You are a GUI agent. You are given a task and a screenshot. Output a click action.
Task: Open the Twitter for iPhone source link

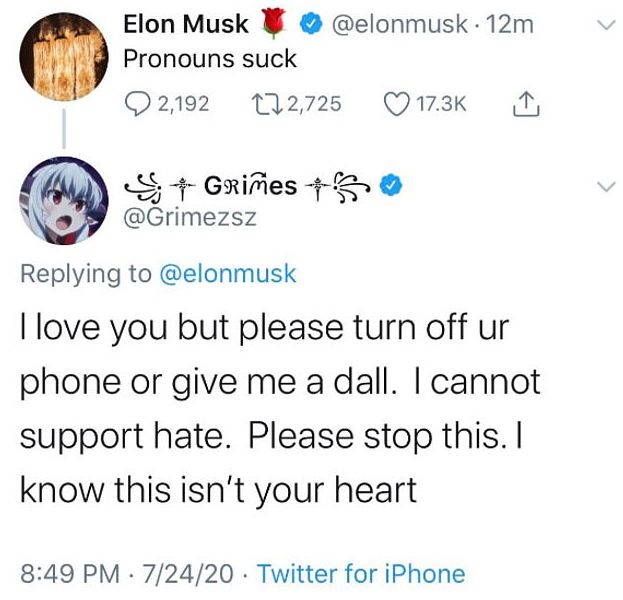[x=363, y=574]
